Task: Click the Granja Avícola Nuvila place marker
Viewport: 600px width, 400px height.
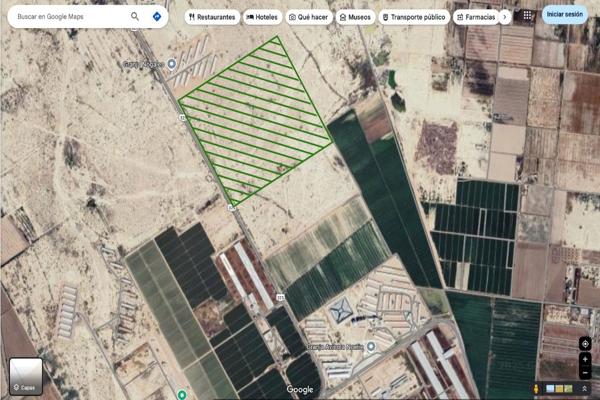Action: coord(370,346)
